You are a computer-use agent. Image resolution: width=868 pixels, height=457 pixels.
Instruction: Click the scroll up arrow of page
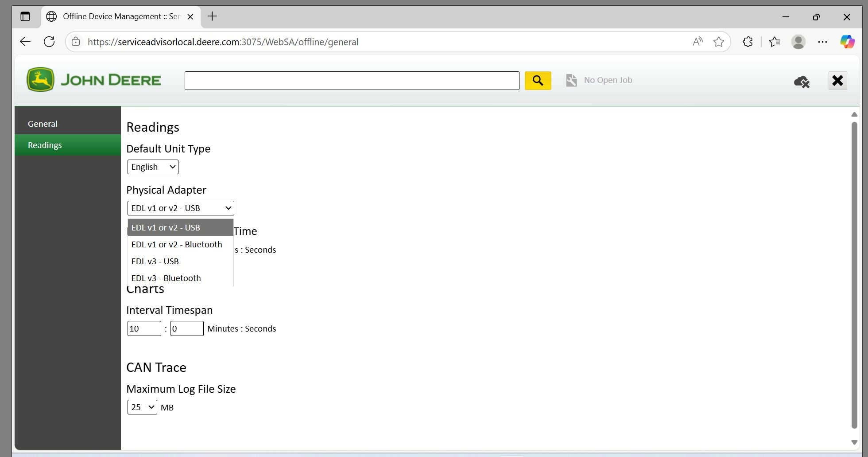pos(854,114)
